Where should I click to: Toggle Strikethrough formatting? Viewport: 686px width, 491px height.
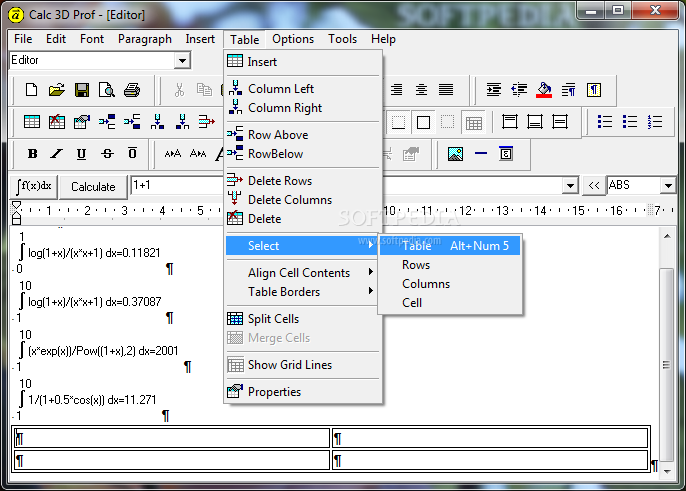(107, 154)
